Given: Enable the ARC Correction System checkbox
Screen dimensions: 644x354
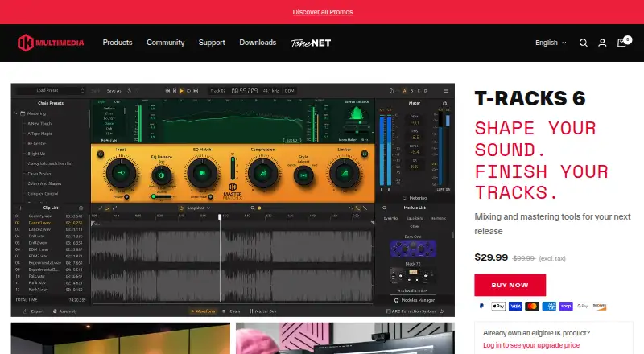Looking at the screenshot, I should [x=389, y=311].
